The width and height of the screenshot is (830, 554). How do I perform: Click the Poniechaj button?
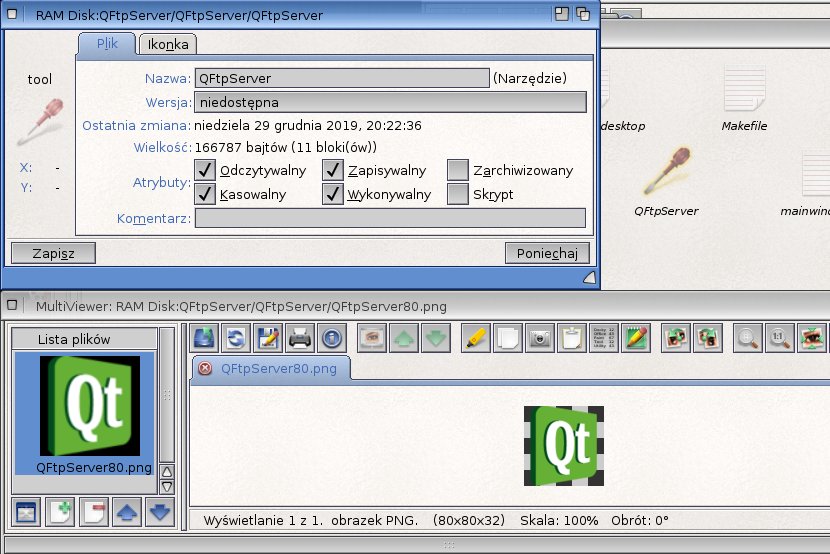pyautogui.click(x=547, y=253)
